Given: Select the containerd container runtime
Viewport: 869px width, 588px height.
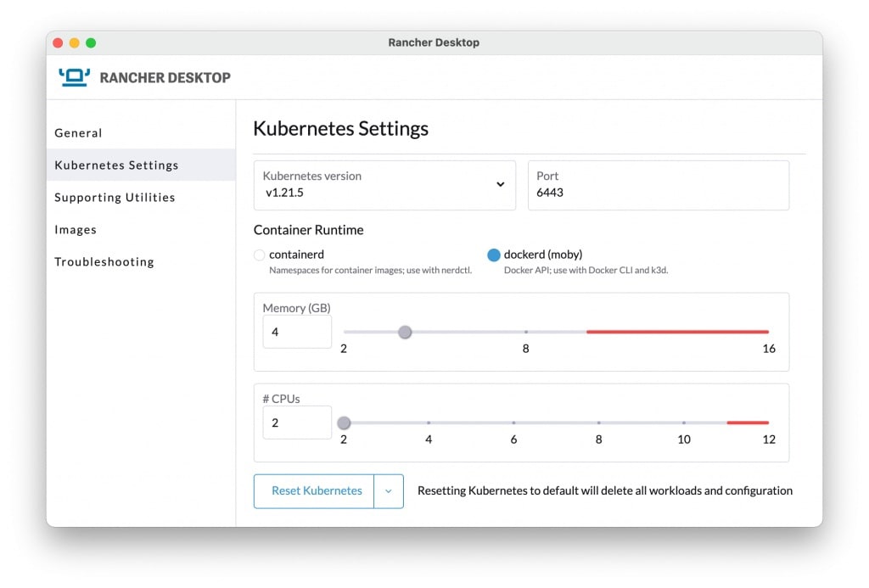Looking at the screenshot, I should click(260, 255).
